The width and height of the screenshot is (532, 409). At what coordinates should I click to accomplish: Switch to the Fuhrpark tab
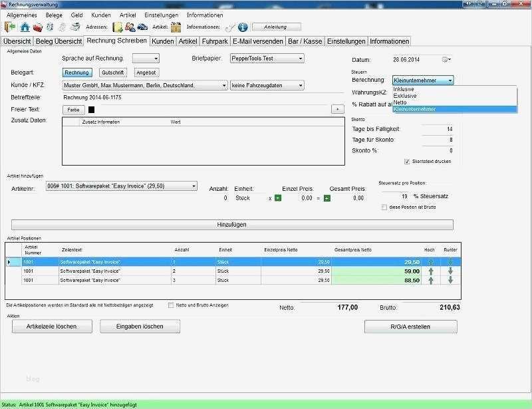pos(215,41)
